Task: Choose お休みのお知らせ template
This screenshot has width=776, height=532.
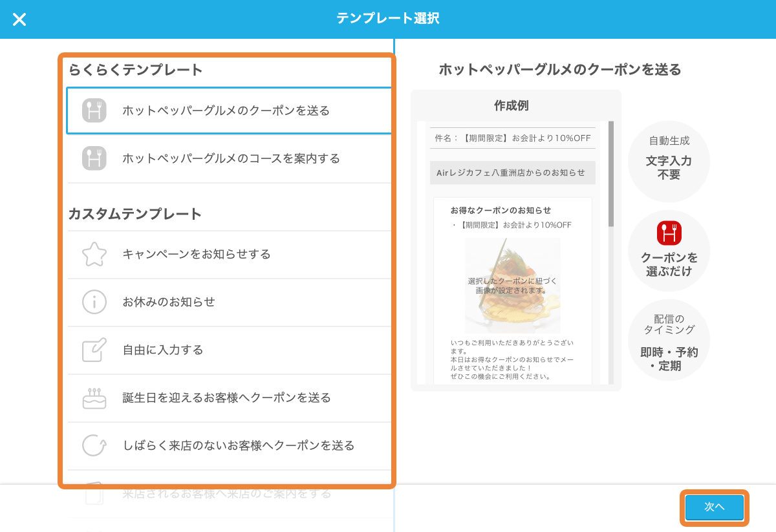Action: click(229, 302)
